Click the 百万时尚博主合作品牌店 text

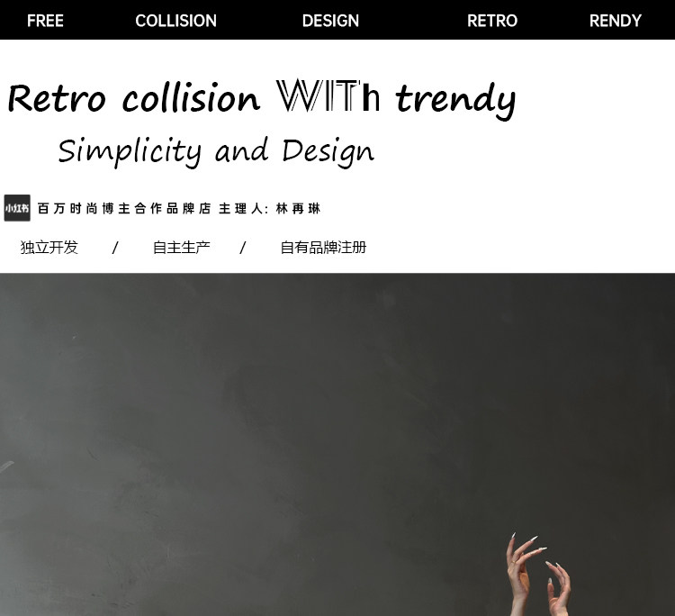click(124, 209)
